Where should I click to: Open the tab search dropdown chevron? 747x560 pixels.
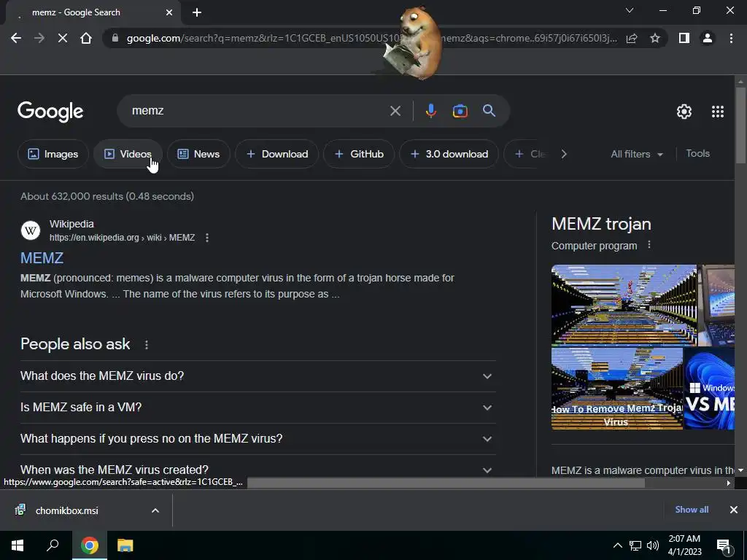(630, 10)
